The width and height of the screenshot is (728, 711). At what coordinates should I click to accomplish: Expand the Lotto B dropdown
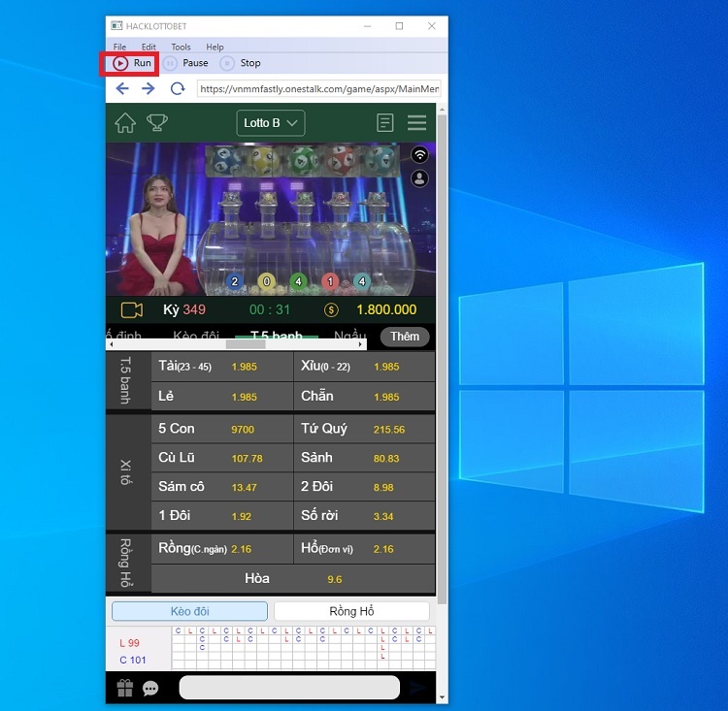pyautogui.click(x=271, y=123)
